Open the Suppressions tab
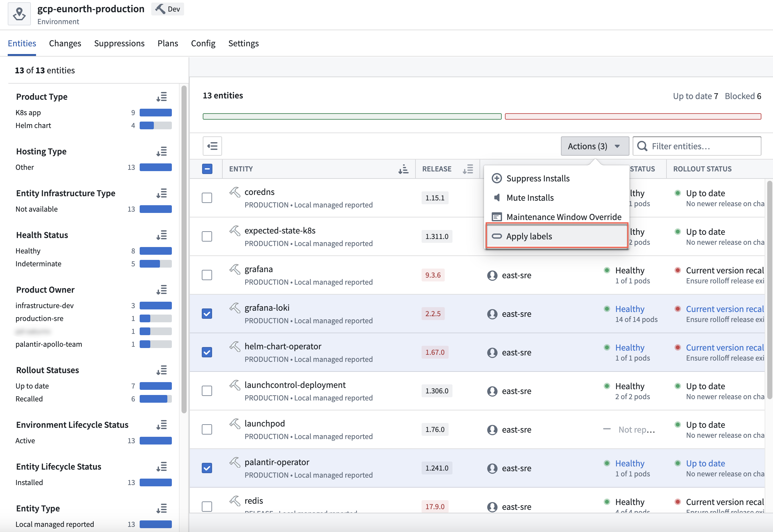Image resolution: width=773 pixels, height=532 pixels. point(119,43)
